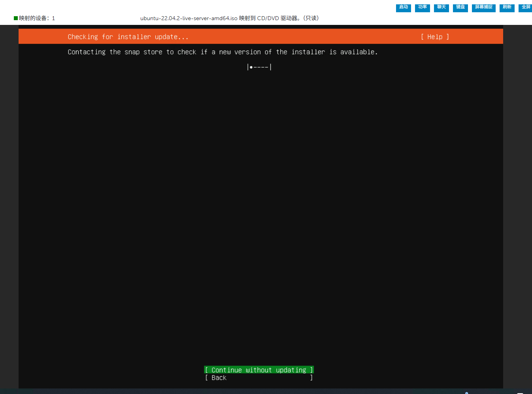532x394 pixels.
Task: Click the Contacting the snap store message
Action: pos(223,52)
